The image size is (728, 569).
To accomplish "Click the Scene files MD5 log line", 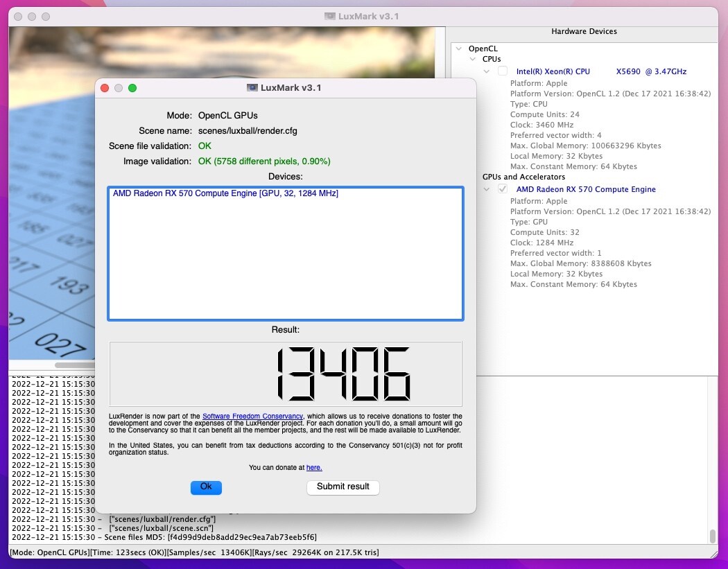I will (x=164, y=537).
